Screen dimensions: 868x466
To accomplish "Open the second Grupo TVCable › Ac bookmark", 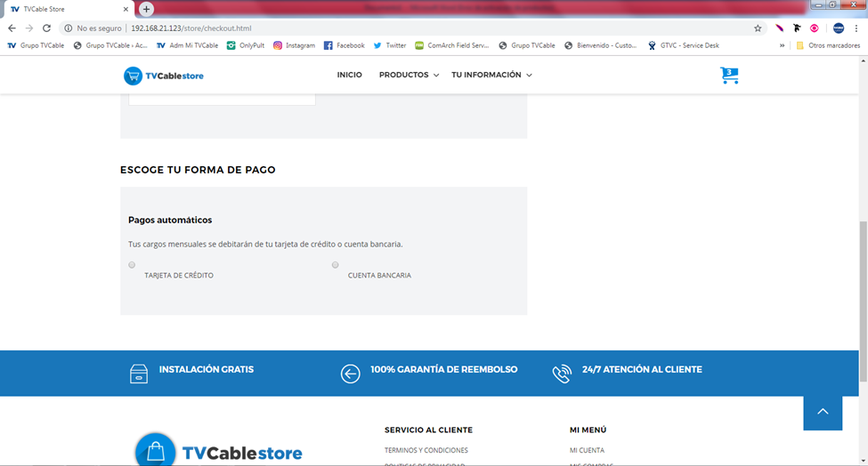I will 110,45.
